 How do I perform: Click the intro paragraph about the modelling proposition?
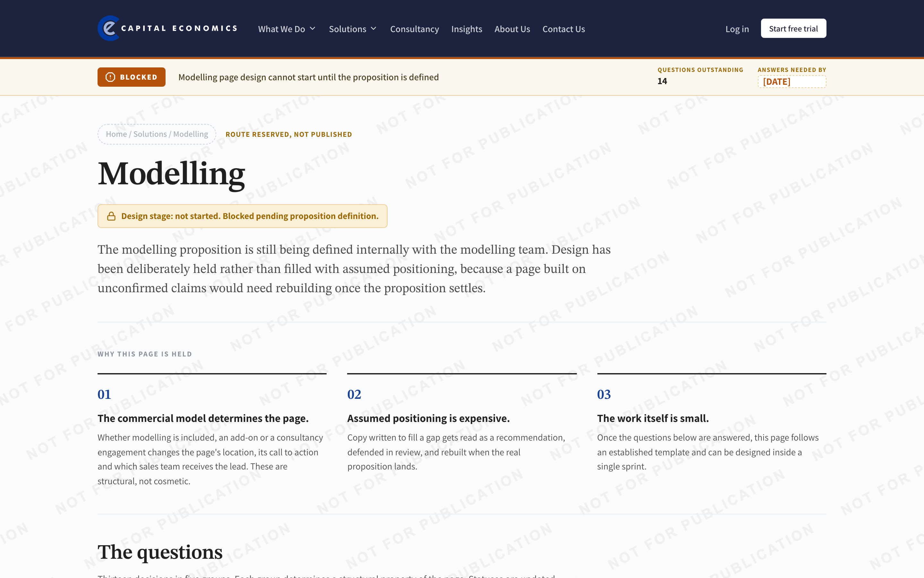(354, 269)
